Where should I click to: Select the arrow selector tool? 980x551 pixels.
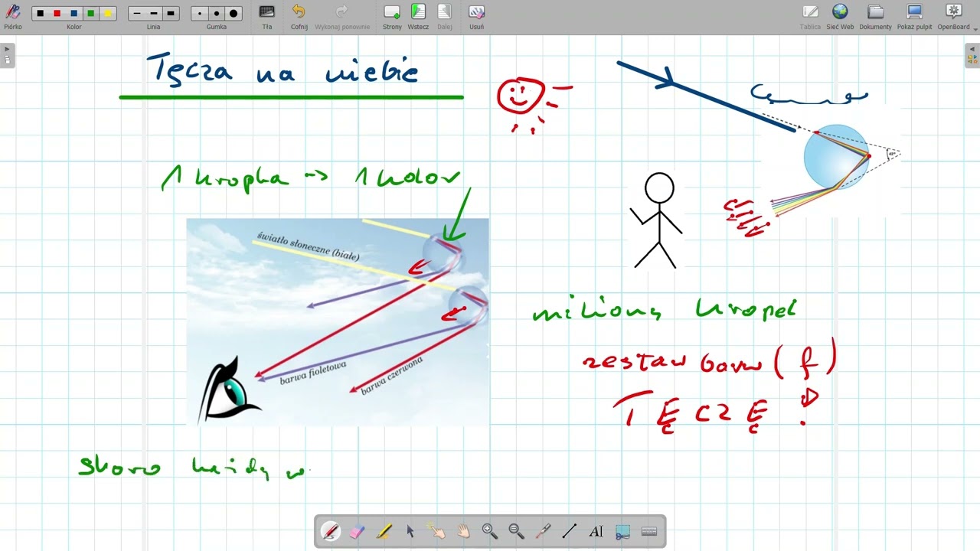point(410,531)
